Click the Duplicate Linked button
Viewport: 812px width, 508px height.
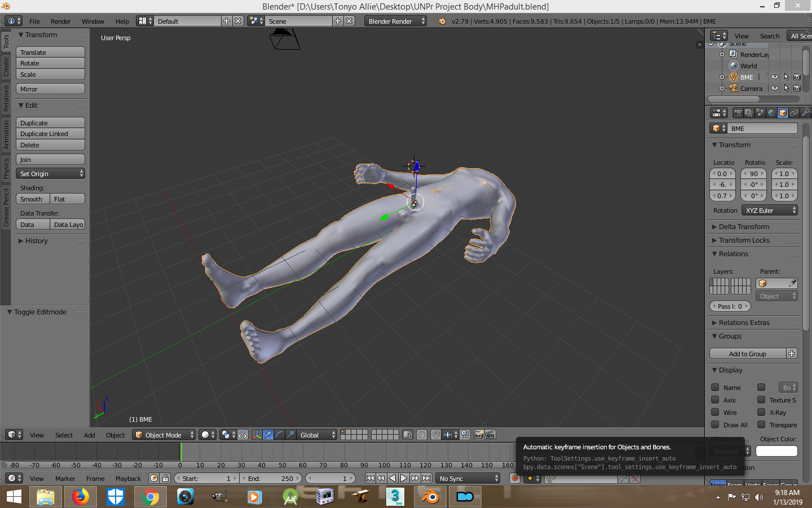click(x=50, y=134)
